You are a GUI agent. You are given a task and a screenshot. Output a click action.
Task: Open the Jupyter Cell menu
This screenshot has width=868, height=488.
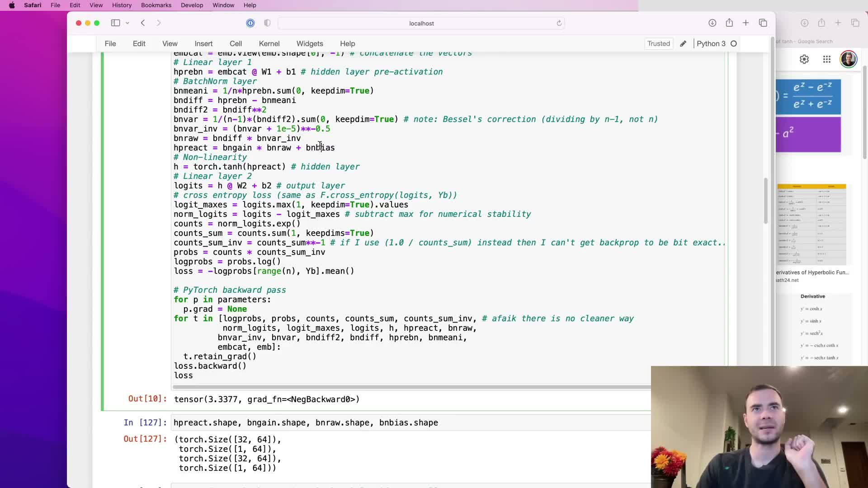[236, 44]
